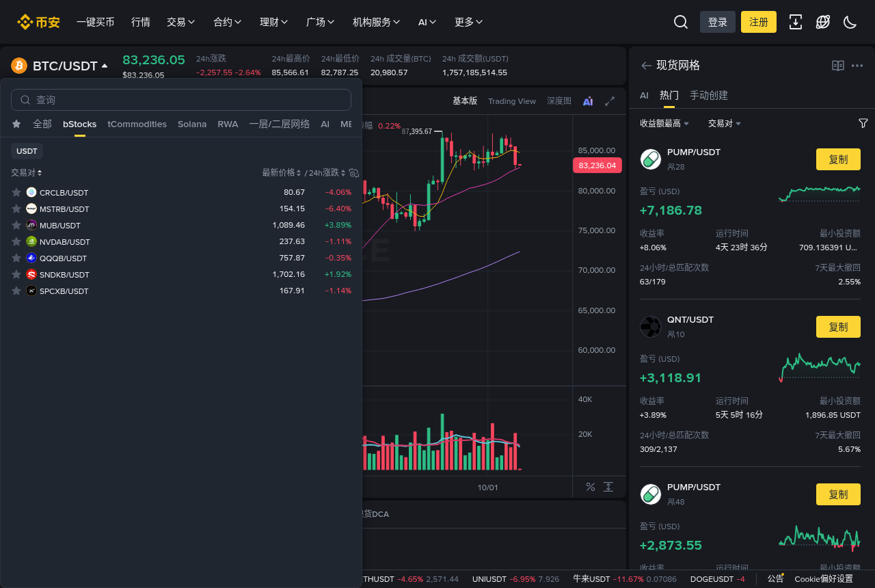Copy the QNT/USDT grid strategy
The height and width of the screenshot is (588, 875).
(838, 327)
